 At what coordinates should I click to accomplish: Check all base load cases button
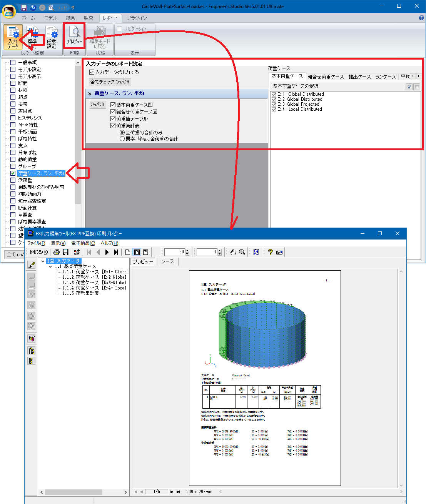pyautogui.click(x=409, y=87)
